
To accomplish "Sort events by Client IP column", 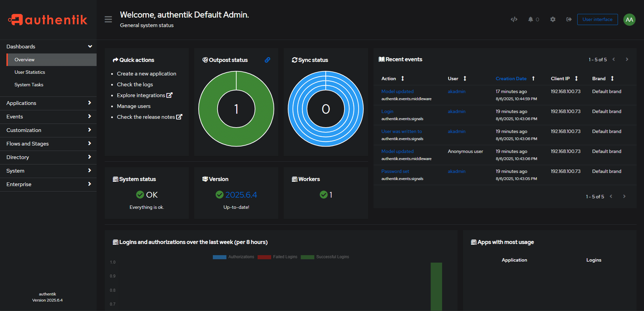I will [576, 79].
